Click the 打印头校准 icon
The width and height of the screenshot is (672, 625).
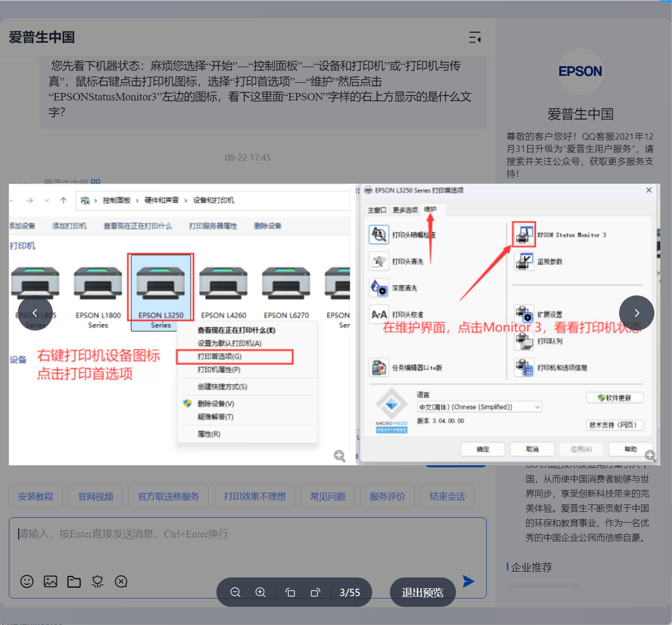[x=379, y=314]
